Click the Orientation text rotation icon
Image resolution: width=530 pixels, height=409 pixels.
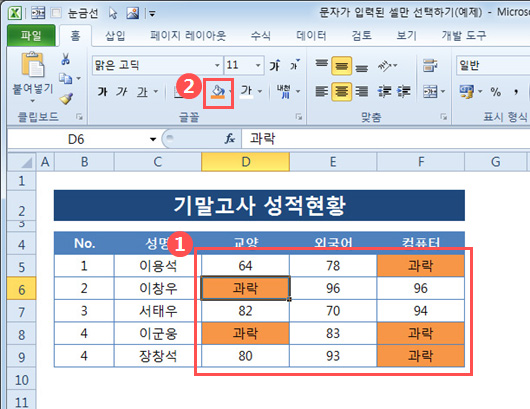pyautogui.click(x=385, y=66)
